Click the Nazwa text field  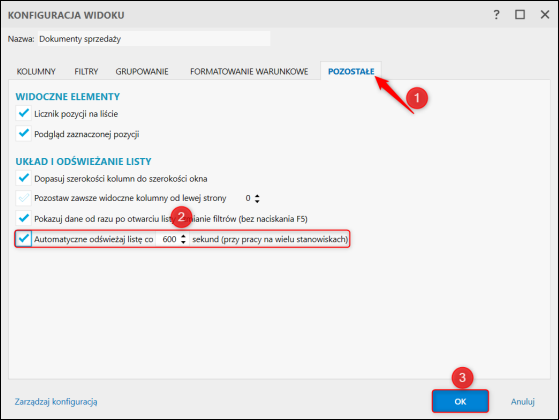154,39
